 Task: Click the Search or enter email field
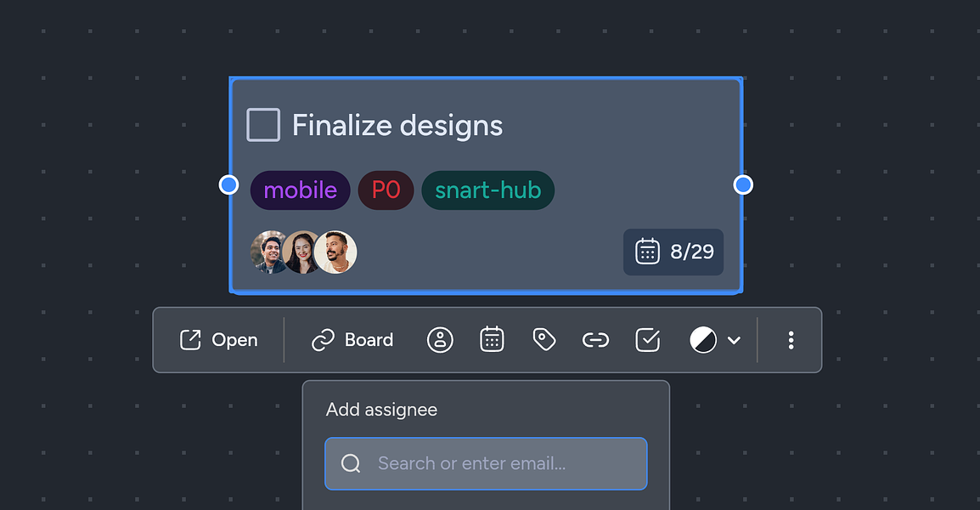click(x=487, y=464)
